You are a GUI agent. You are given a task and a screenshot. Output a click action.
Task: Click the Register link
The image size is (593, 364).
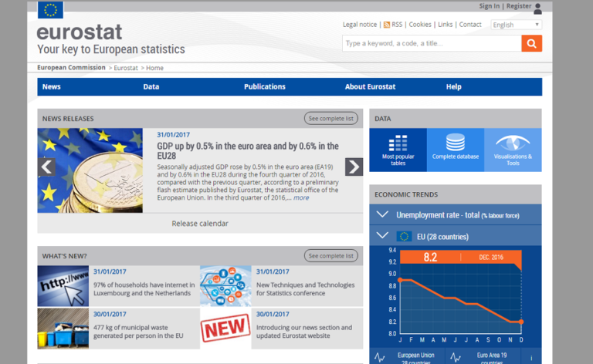click(x=519, y=6)
